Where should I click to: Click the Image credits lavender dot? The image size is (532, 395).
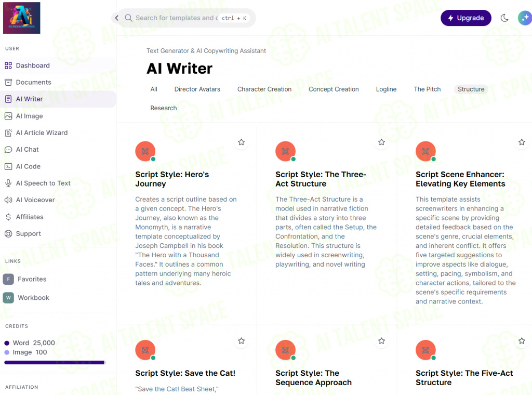click(x=7, y=352)
